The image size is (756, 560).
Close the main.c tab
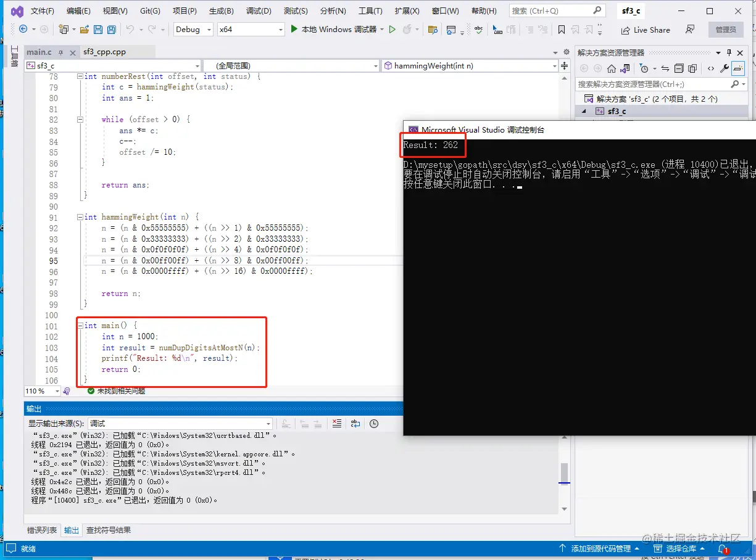72,52
